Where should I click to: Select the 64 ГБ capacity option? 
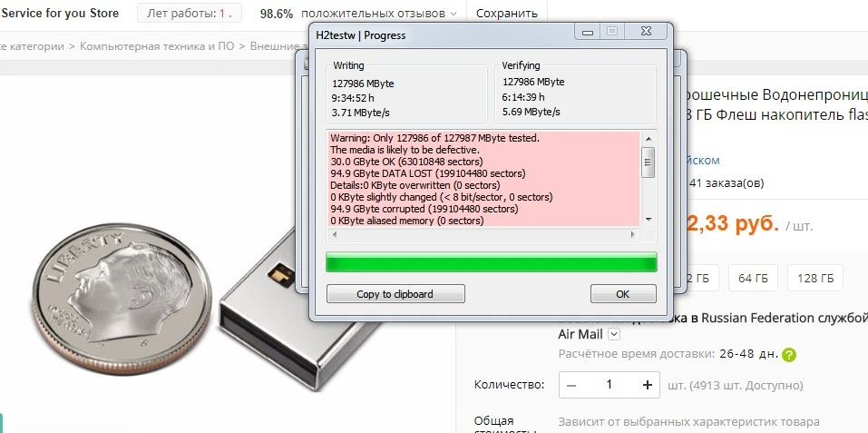(x=753, y=278)
